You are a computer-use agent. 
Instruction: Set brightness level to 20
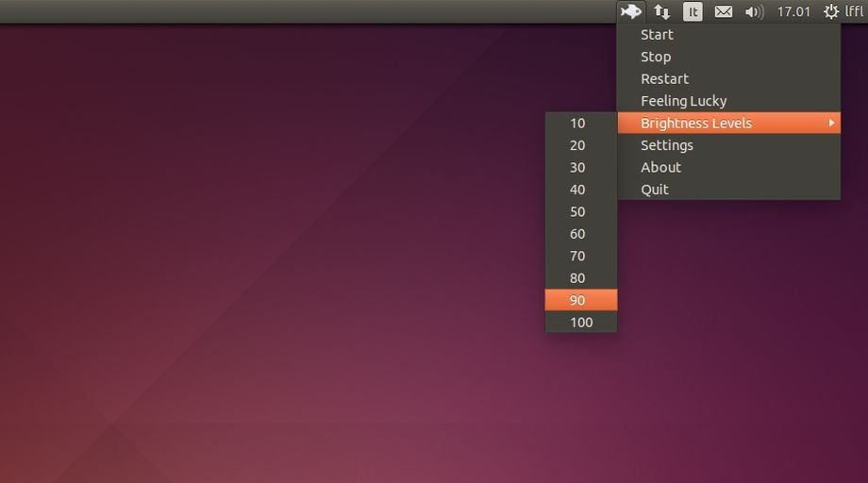click(x=580, y=145)
